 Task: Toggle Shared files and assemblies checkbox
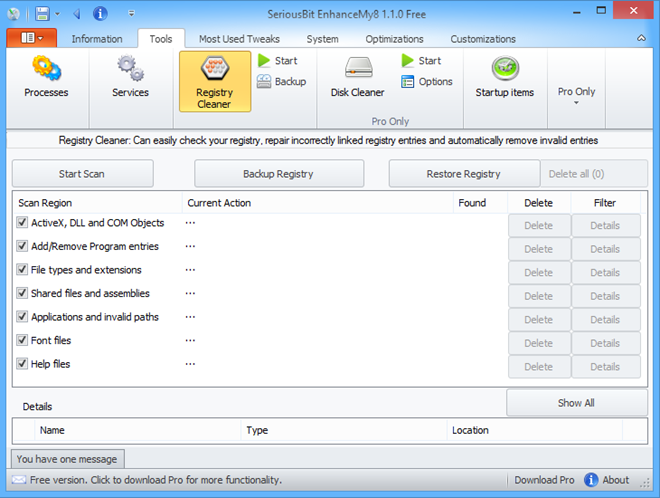[22, 293]
